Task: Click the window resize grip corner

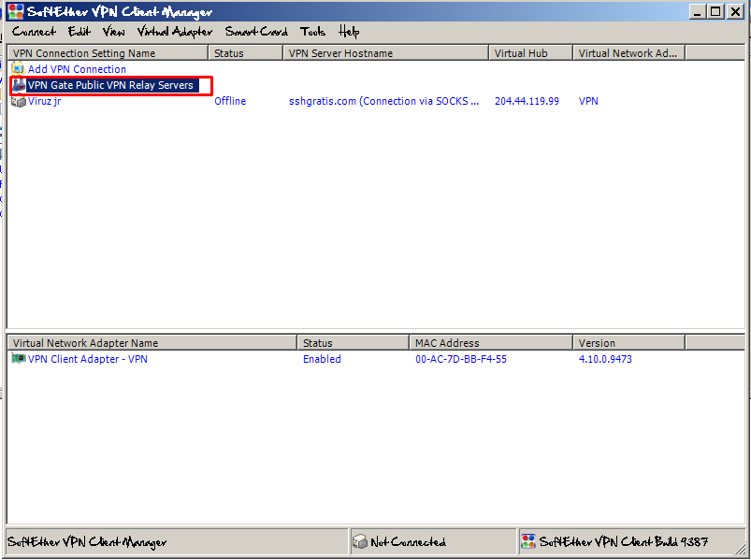Action: [x=741, y=549]
